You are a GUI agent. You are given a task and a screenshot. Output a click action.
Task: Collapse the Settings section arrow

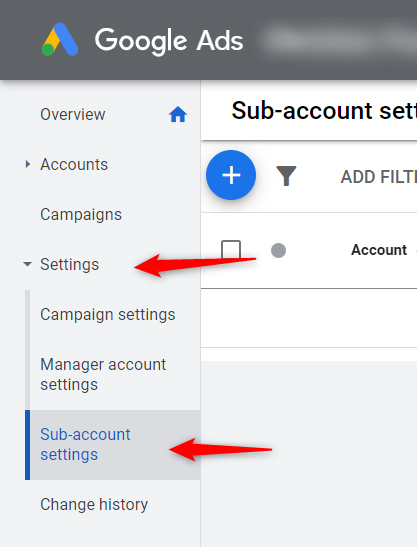pyautogui.click(x=28, y=264)
